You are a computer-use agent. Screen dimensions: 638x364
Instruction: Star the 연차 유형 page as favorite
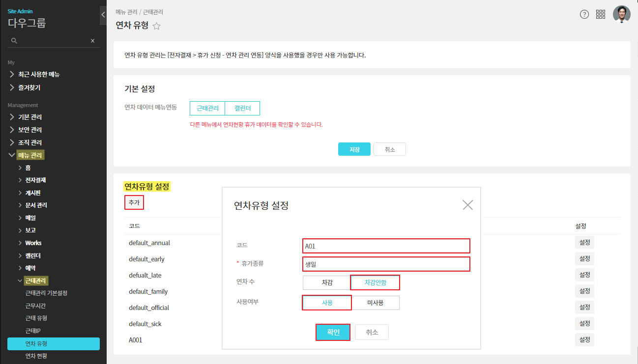click(157, 27)
